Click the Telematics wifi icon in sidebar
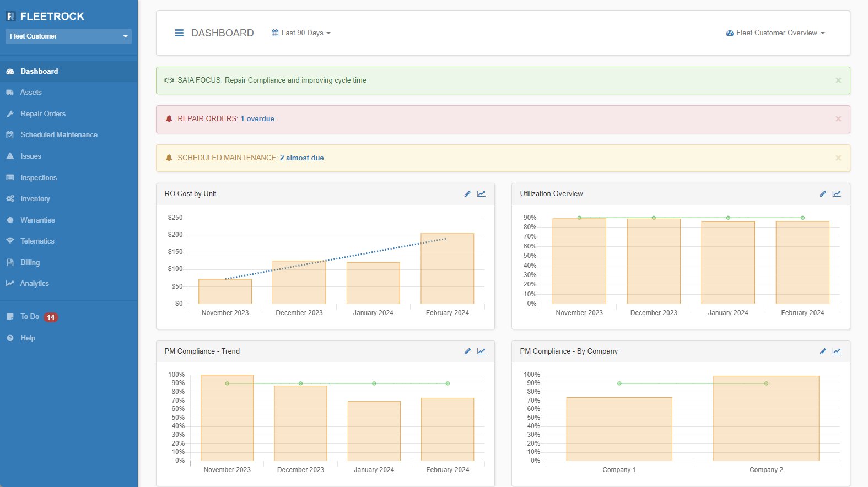Viewport: 868px width, 487px height. 10,241
